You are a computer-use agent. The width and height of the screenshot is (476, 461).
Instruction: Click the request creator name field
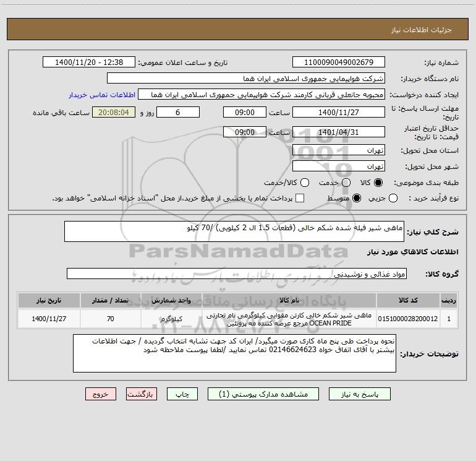point(261,95)
